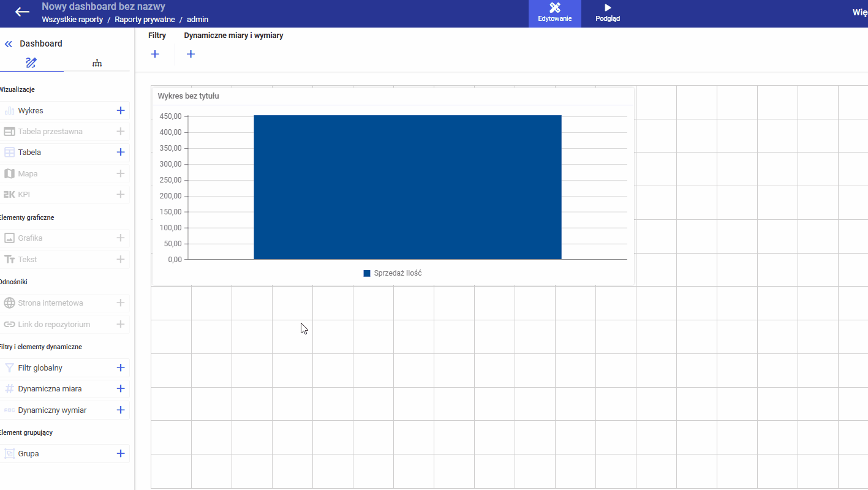Select the Dynamiczny wymiar label
Image resolution: width=868 pixels, height=490 pixels.
tap(53, 410)
